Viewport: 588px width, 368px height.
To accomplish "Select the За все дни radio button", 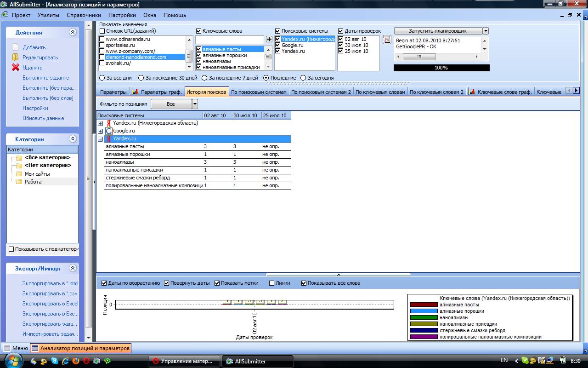I will click(102, 78).
